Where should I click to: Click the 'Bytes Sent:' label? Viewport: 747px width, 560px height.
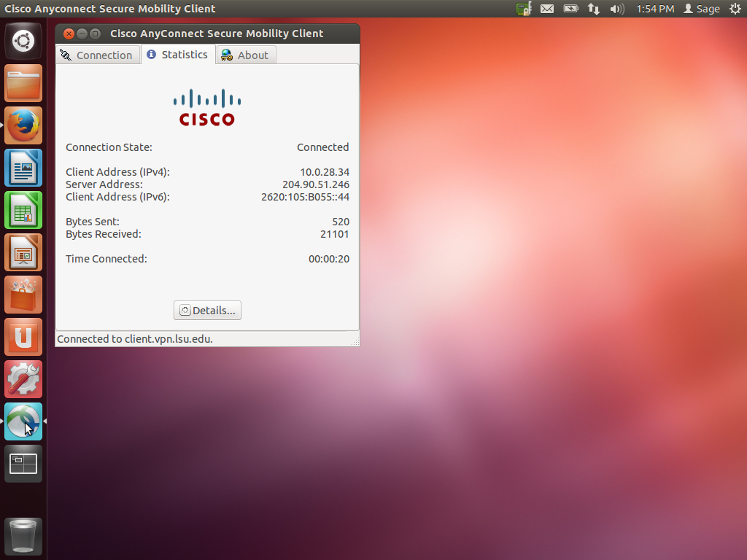tap(93, 222)
